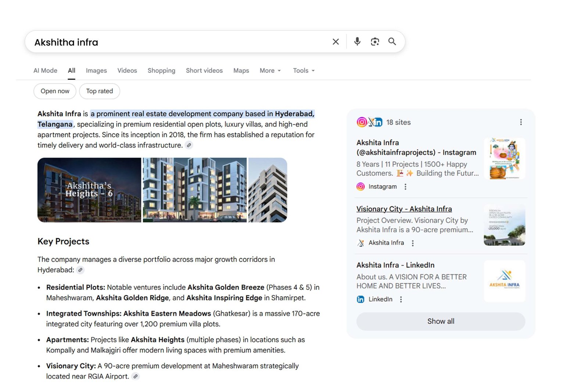The height and width of the screenshot is (392, 588).
Task: Click the Show all button
Action: (441, 321)
